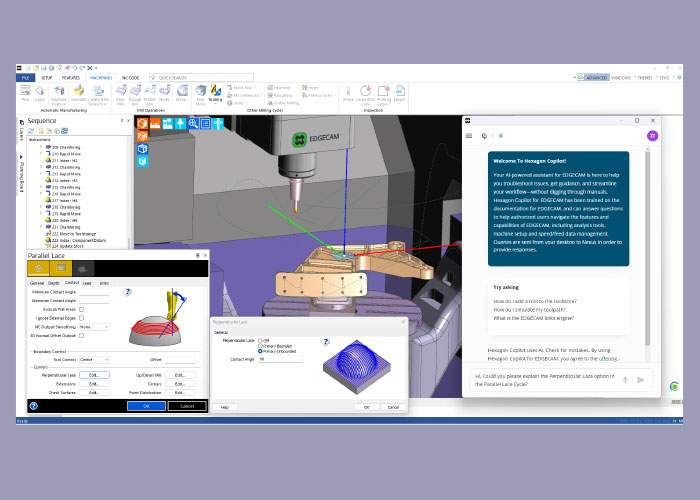Click Edit button next to Perpendicular Lace
The width and height of the screenshot is (700, 500).
click(x=94, y=375)
